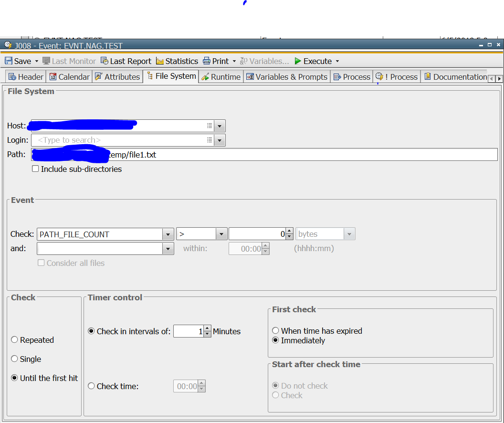
Task: Click into the Path input field
Action: pos(264,155)
